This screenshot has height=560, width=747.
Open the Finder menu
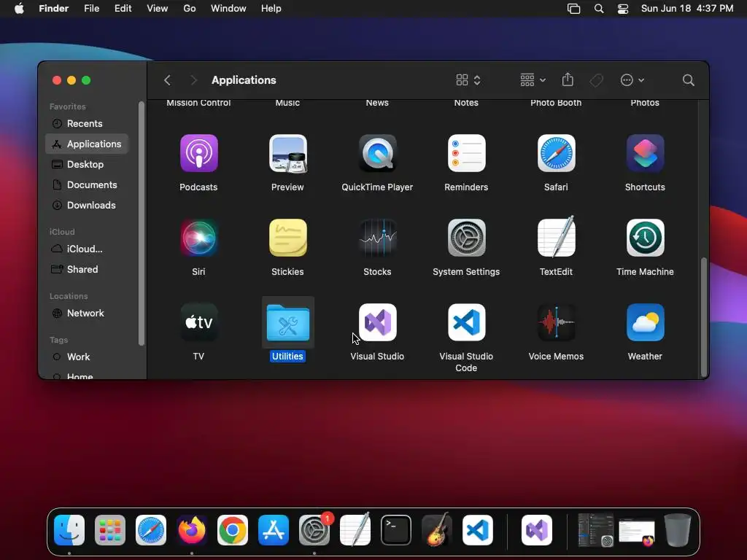[x=53, y=9]
